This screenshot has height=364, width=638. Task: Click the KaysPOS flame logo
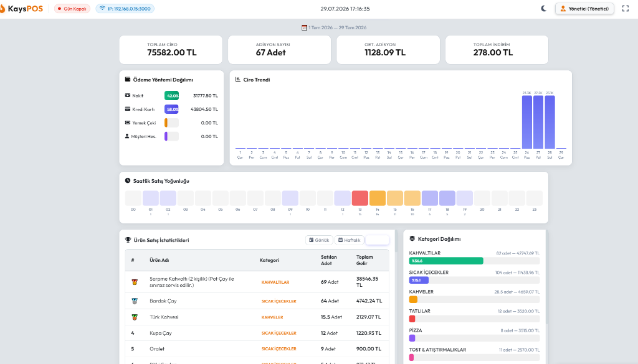(x=2, y=9)
